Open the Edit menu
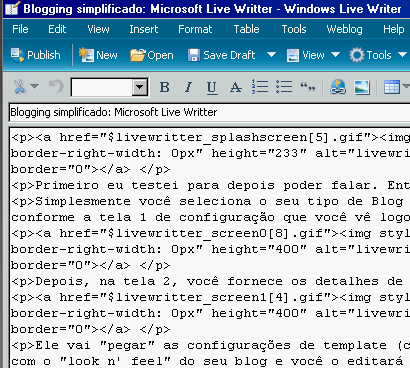 click(57, 29)
